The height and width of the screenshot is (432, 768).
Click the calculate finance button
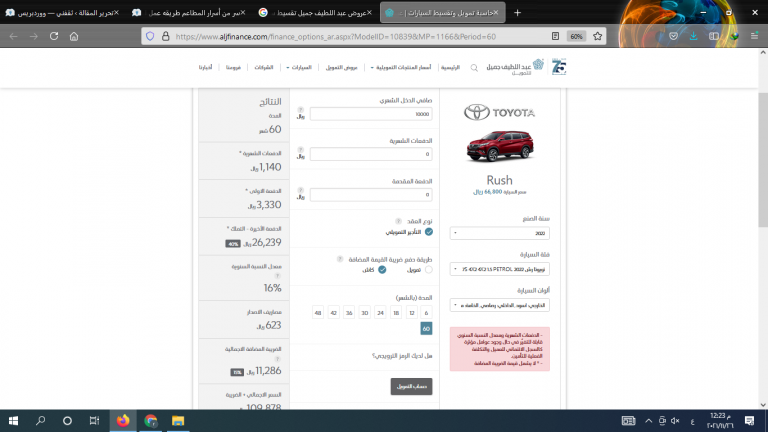411,386
